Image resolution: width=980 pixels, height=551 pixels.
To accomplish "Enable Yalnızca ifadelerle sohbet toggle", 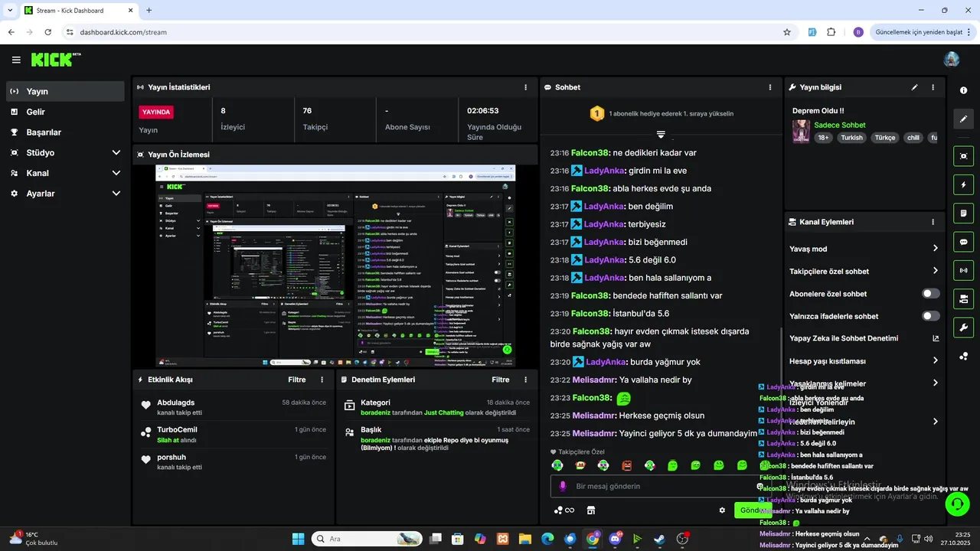I will click(930, 316).
